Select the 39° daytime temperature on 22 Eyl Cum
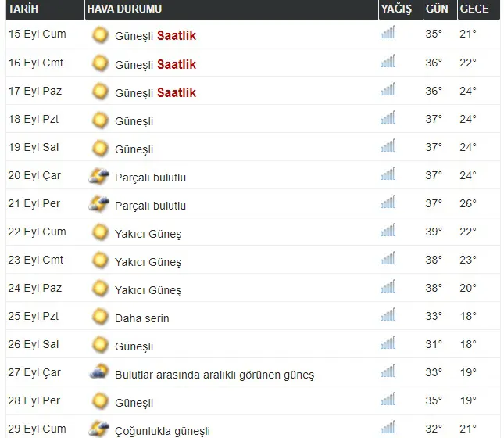The width and height of the screenshot is (504, 438). click(x=434, y=232)
